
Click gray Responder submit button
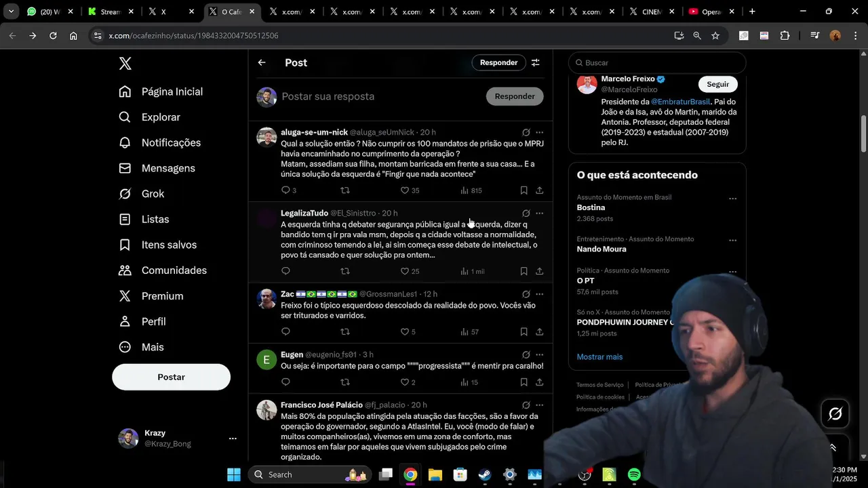pyautogui.click(x=515, y=96)
